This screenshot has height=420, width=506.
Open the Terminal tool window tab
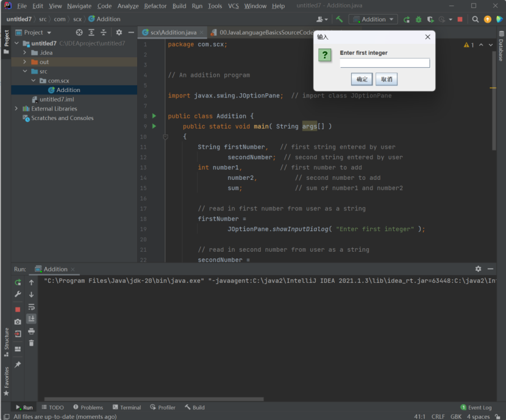pos(127,407)
